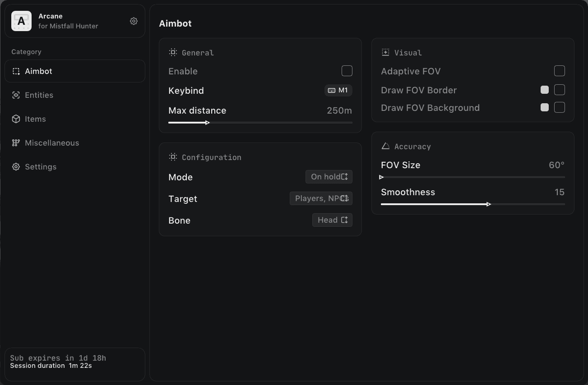Screen dimensions: 588x385
Task: Toggle the Adaptive FOV checkbox
Action: point(560,71)
